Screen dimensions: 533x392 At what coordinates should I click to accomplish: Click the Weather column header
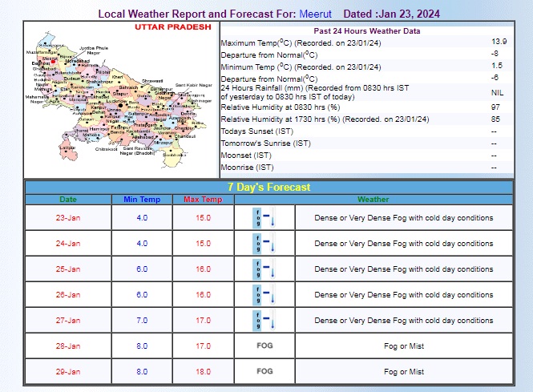pyautogui.click(x=374, y=200)
